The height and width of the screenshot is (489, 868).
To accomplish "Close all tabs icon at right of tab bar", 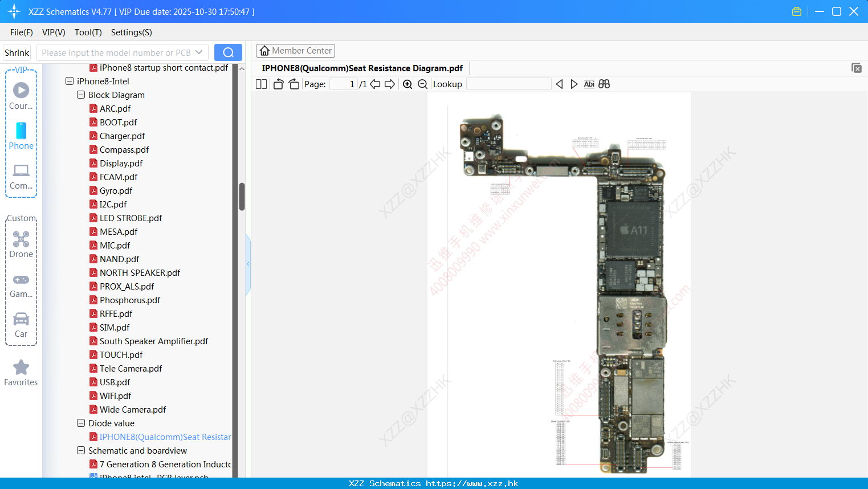I will click(857, 68).
